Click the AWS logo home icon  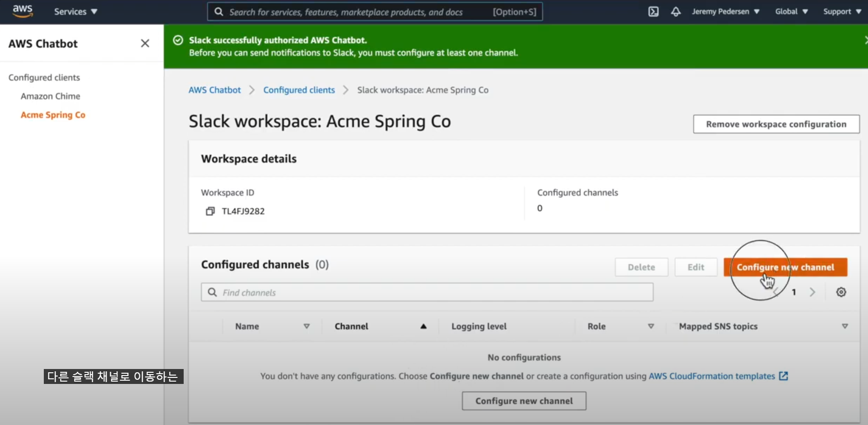[x=22, y=11]
